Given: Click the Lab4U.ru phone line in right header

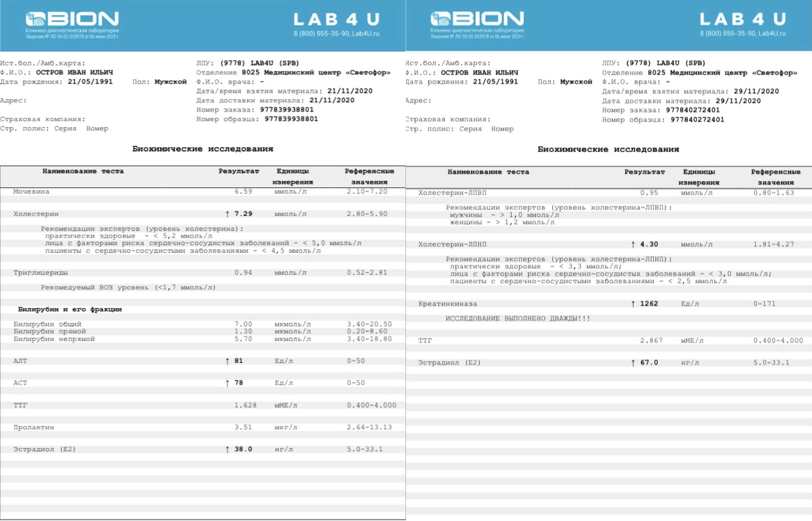Looking at the screenshot, I should [743, 33].
